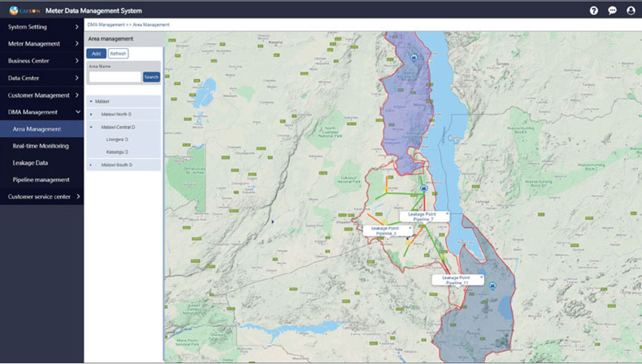642x364 pixels.
Task: Close the Leakage Point Pipeline_7 popup
Action: click(447, 214)
